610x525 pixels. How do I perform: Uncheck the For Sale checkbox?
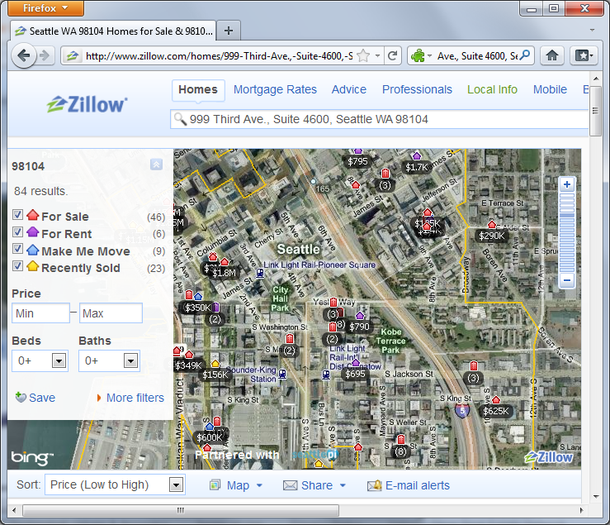(18, 215)
